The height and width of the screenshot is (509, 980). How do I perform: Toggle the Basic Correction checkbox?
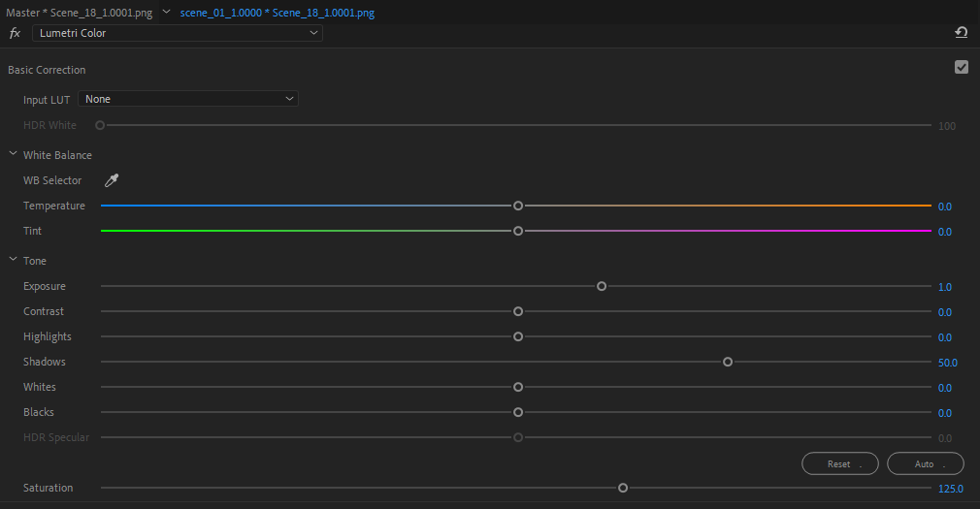[x=962, y=67]
